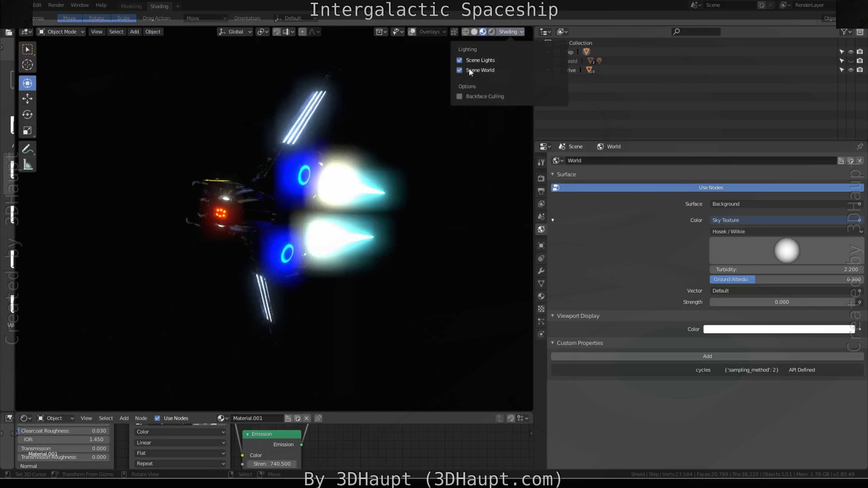Open the Render menu
Screen dimensions: 868x488
point(56,5)
